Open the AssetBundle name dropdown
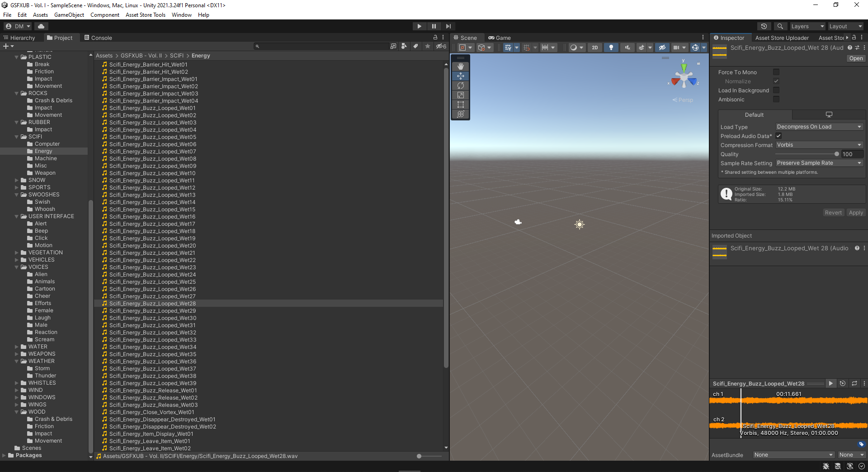This screenshot has height=472, width=868. coord(793,455)
